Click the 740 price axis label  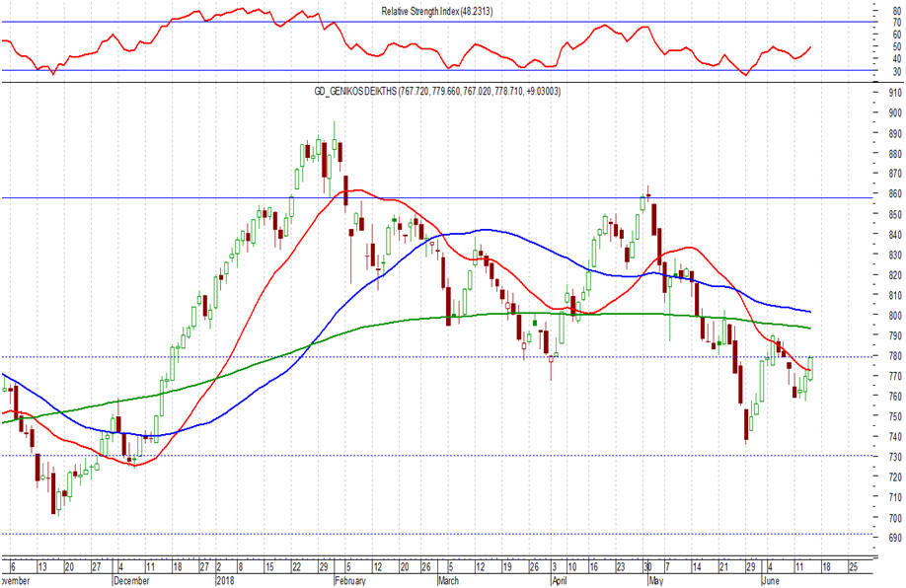895,437
